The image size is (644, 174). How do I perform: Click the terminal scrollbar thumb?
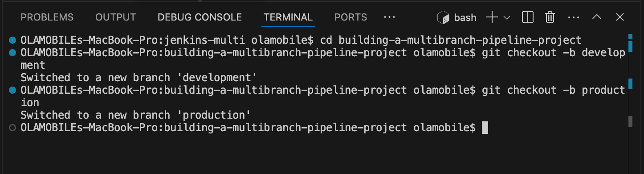[630, 121]
